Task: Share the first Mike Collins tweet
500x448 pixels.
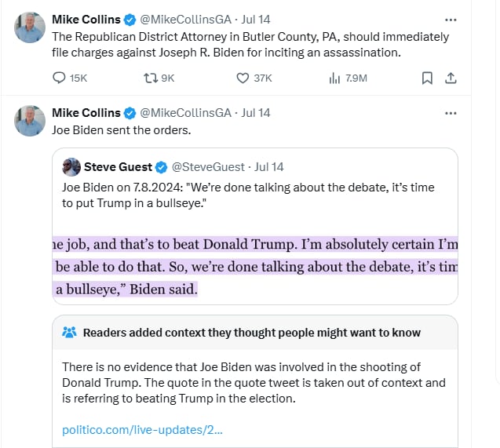Action: click(451, 78)
